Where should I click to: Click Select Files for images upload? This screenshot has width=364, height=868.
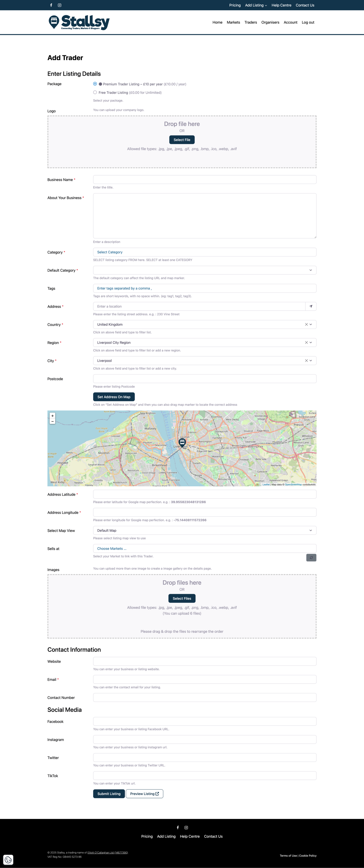[x=182, y=598]
